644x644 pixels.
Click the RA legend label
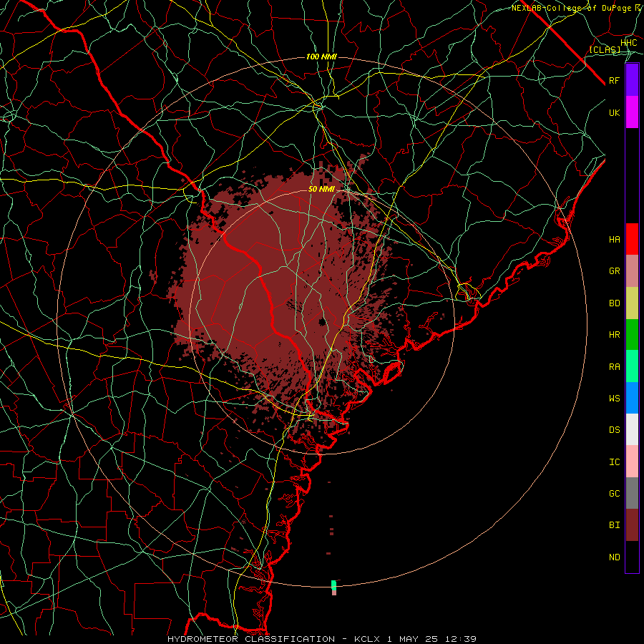coord(614,367)
